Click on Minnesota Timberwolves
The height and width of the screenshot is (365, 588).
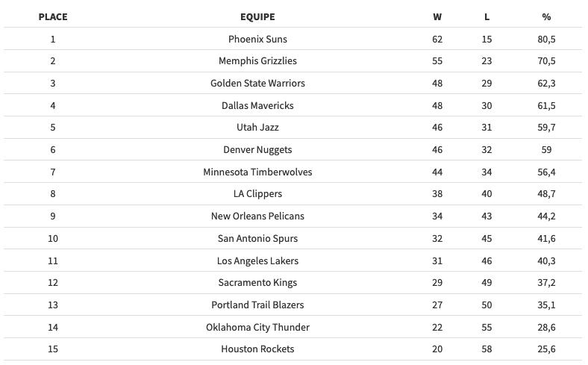pos(257,172)
